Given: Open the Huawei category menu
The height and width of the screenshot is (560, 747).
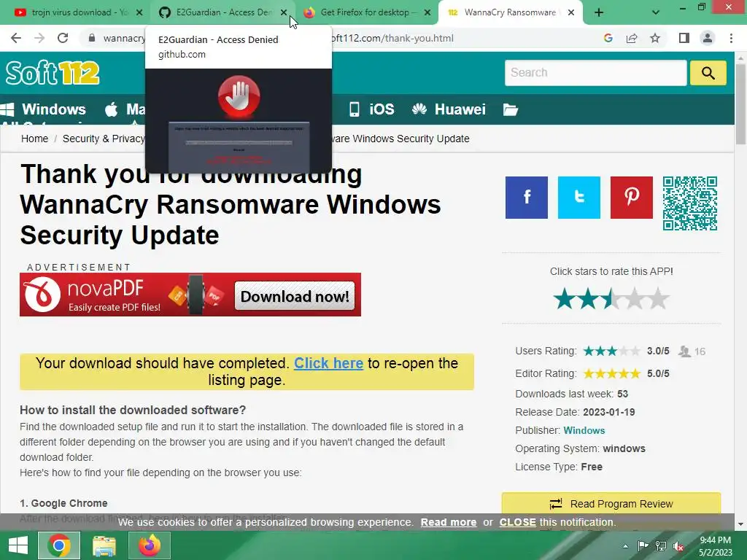Looking at the screenshot, I should click(449, 109).
